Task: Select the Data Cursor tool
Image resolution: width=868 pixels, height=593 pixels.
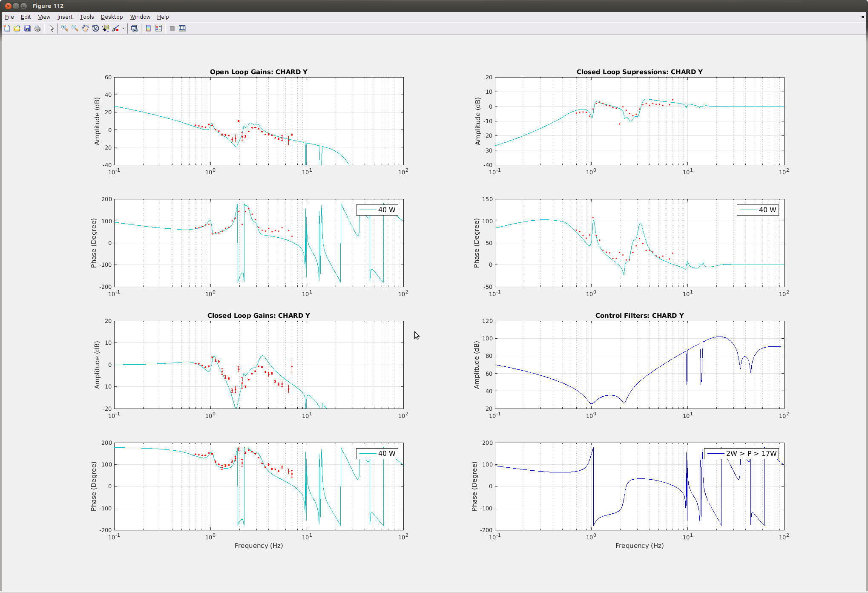Action: pos(106,29)
